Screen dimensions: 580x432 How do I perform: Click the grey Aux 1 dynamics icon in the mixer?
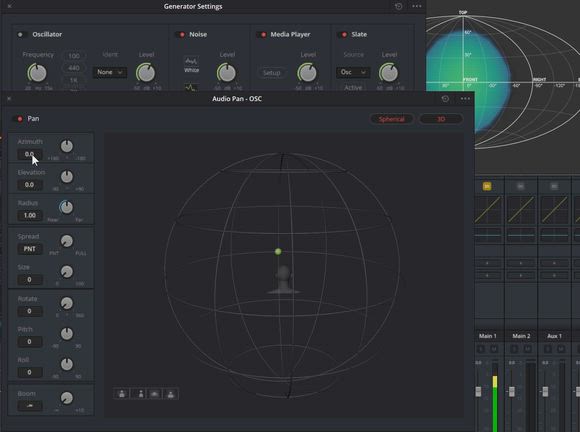pyautogui.click(x=554, y=186)
